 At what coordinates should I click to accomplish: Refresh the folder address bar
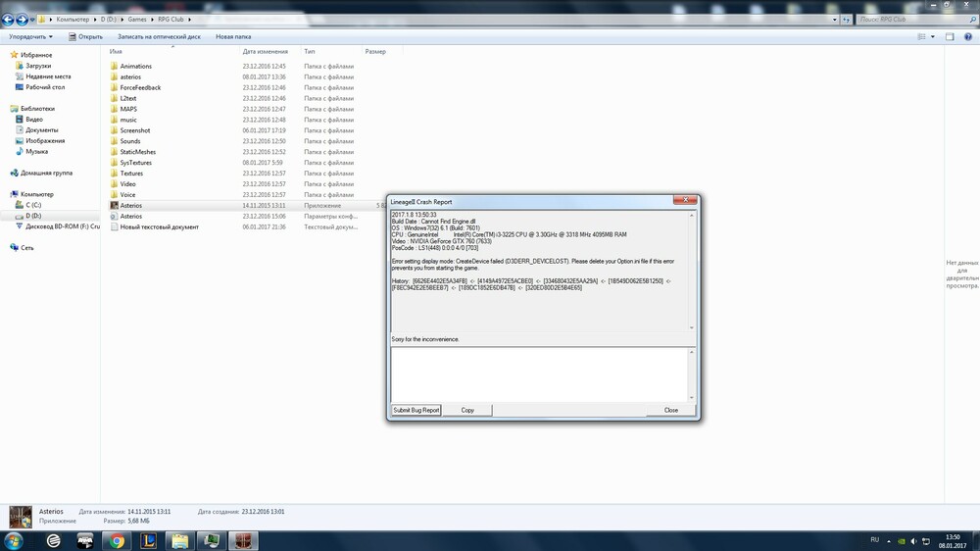click(847, 20)
